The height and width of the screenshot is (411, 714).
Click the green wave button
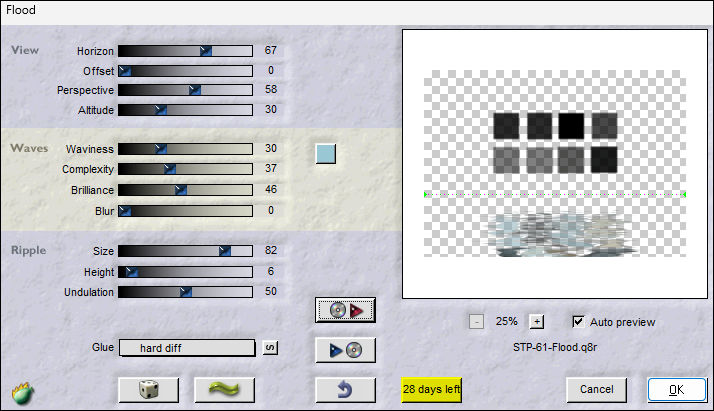224,390
